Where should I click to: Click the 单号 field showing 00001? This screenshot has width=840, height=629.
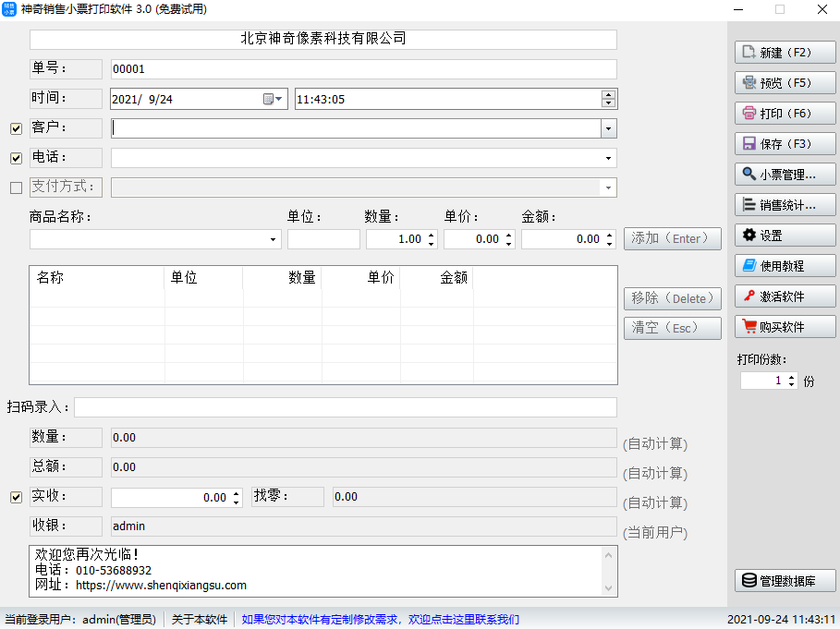pos(364,69)
